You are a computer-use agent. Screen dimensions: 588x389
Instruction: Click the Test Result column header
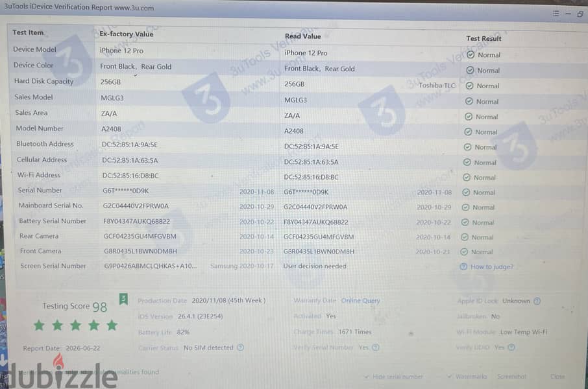click(x=484, y=38)
